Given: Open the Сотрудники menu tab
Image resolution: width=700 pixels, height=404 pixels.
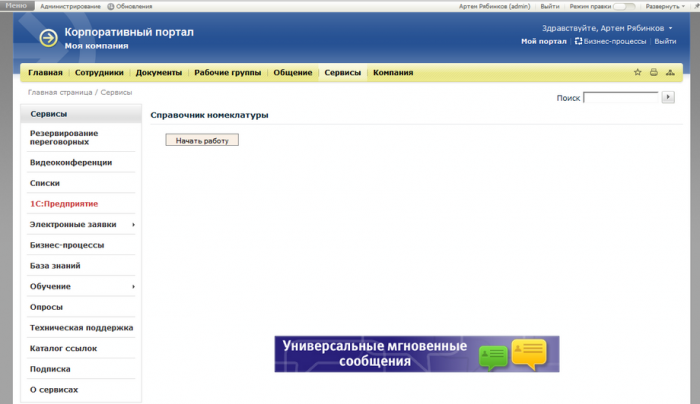Looking at the screenshot, I should (99, 73).
